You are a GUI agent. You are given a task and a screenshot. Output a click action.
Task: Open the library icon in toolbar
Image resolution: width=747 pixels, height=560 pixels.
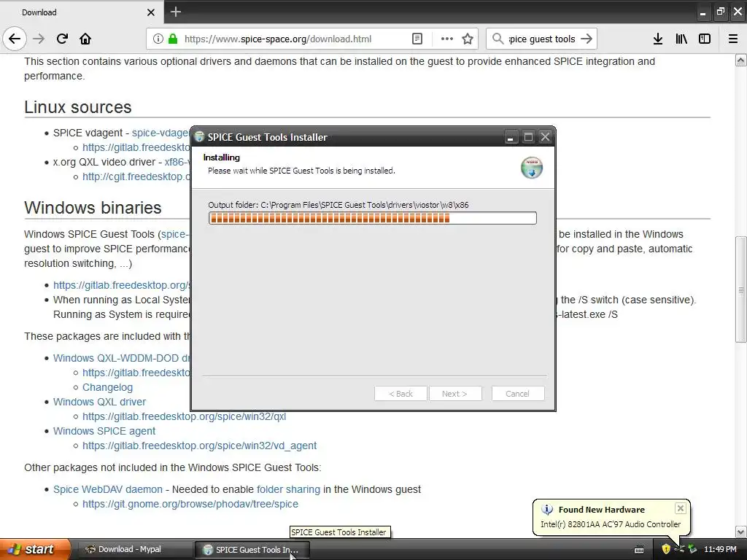[681, 39]
